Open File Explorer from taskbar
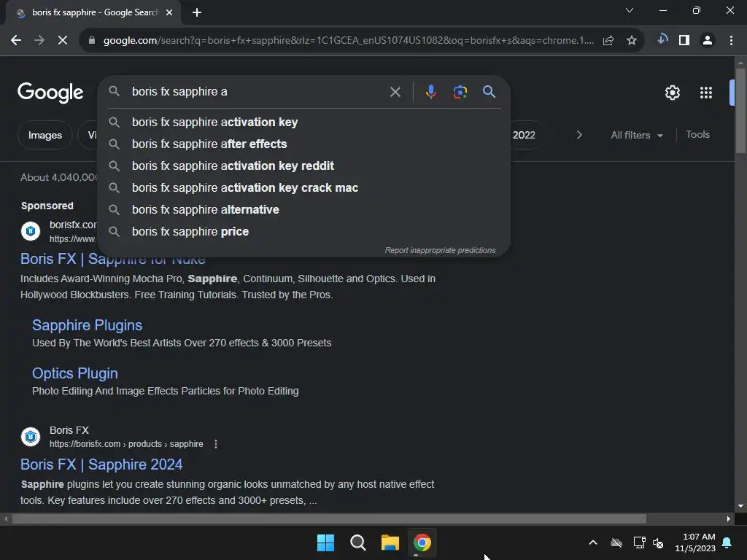 [x=390, y=542]
